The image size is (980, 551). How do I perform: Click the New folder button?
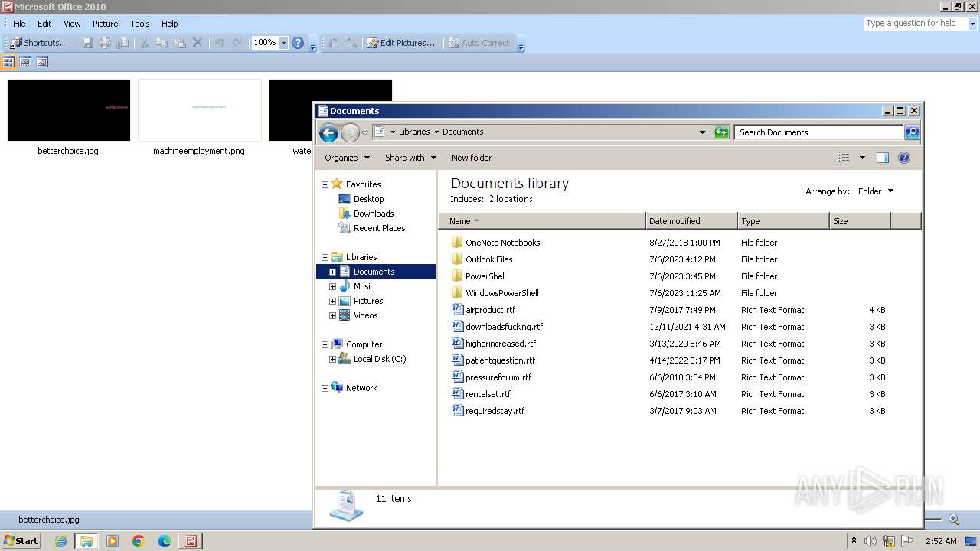tap(472, 158)
